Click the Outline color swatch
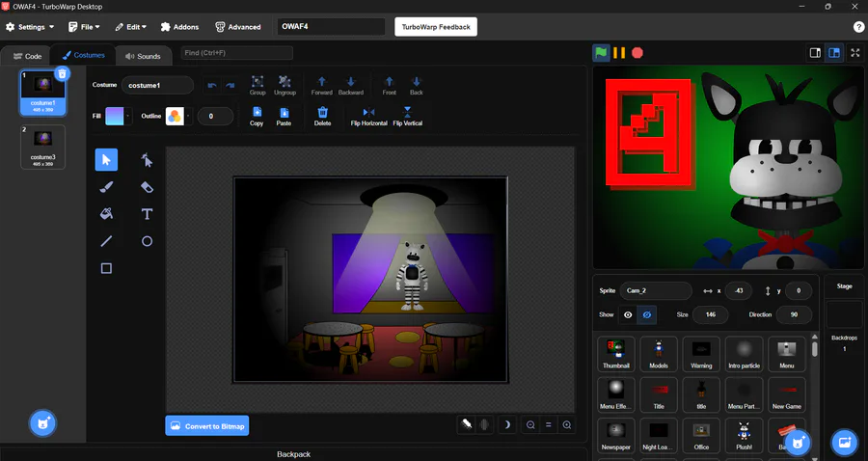 click(175, 117)
